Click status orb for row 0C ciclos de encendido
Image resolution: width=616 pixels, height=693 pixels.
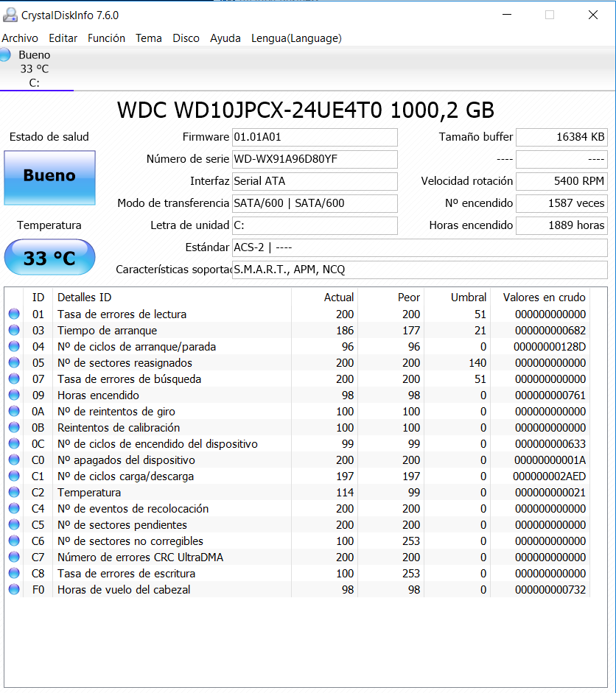point(14,443)
